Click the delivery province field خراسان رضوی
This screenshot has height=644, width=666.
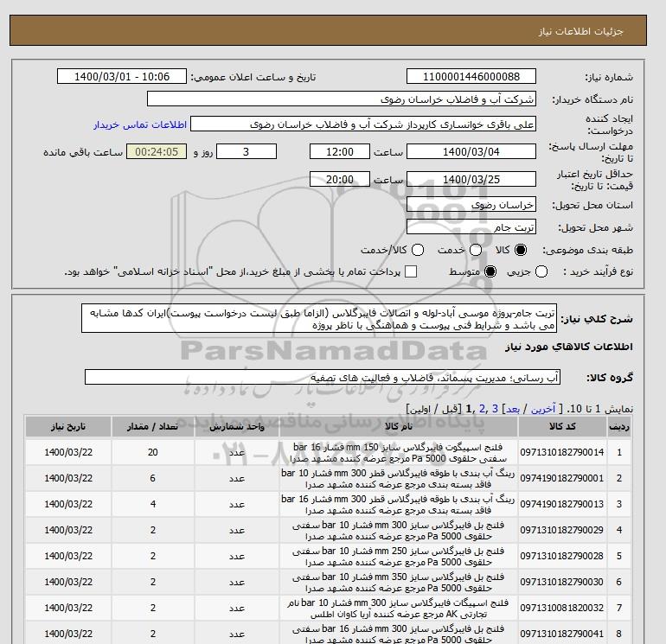point(471,205)
